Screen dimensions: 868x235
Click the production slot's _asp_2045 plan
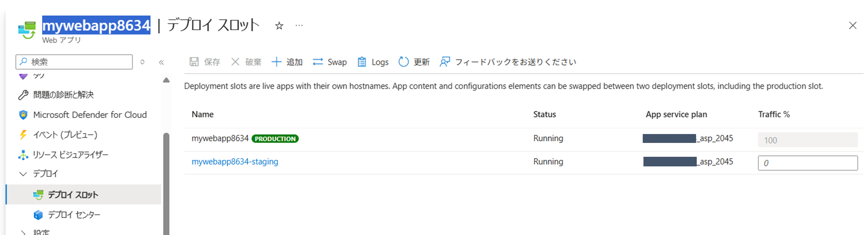click(x=715, y=138)
